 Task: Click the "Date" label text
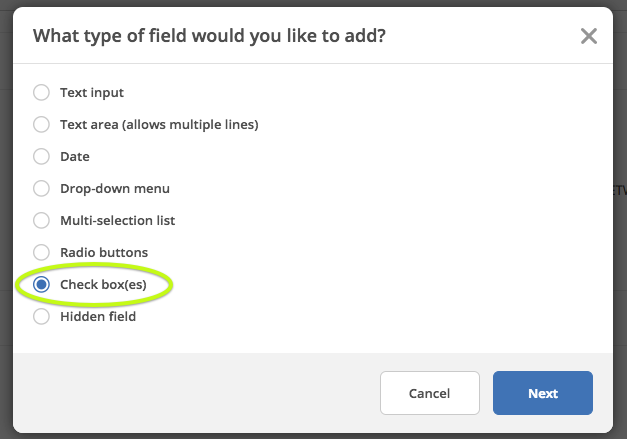click(x=75, y=157)
